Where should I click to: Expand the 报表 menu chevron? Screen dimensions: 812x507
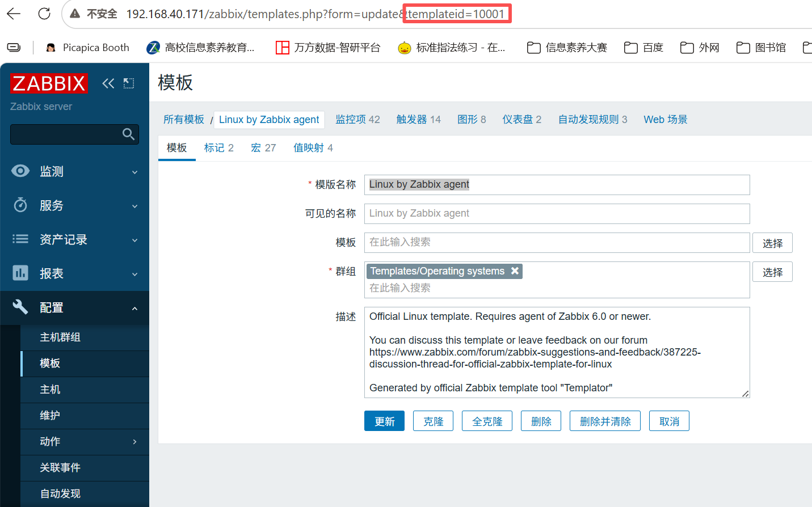click(134, 274)
